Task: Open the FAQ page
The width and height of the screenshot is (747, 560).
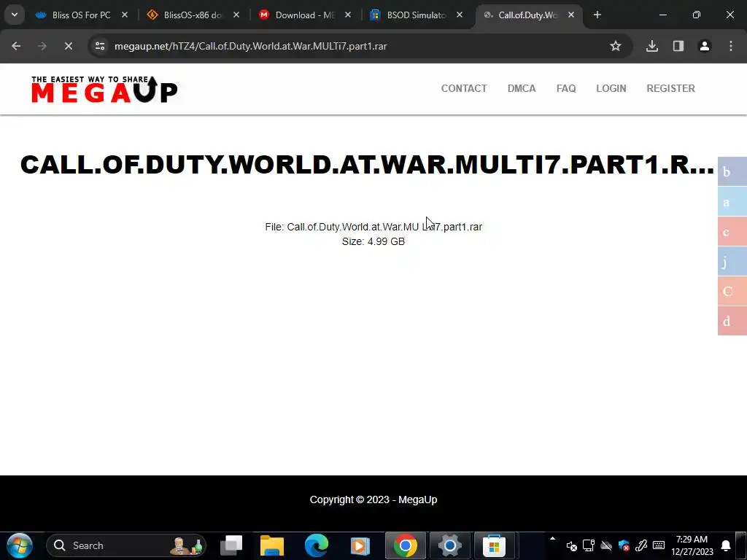Action: pos(566,88)
